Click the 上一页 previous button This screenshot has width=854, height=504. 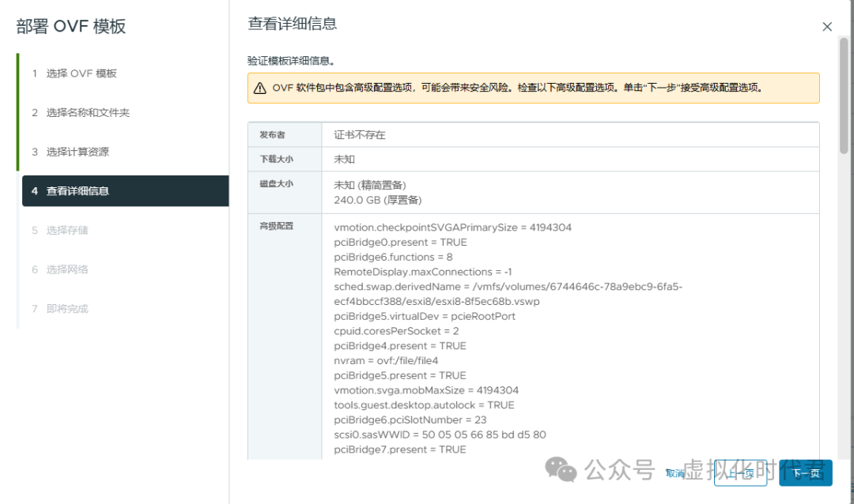pos(741,473)
